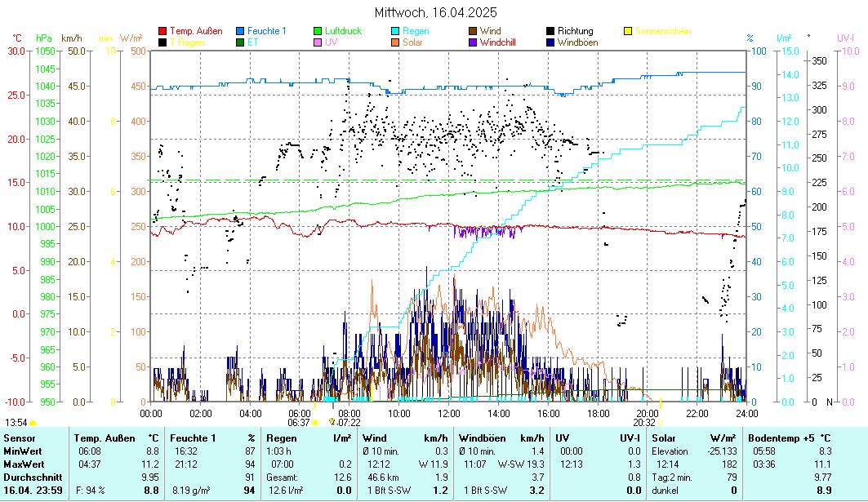This screenshot has height=502, width=868.
Task: Select the brown Wind legend square
Action: click(474, 31)
